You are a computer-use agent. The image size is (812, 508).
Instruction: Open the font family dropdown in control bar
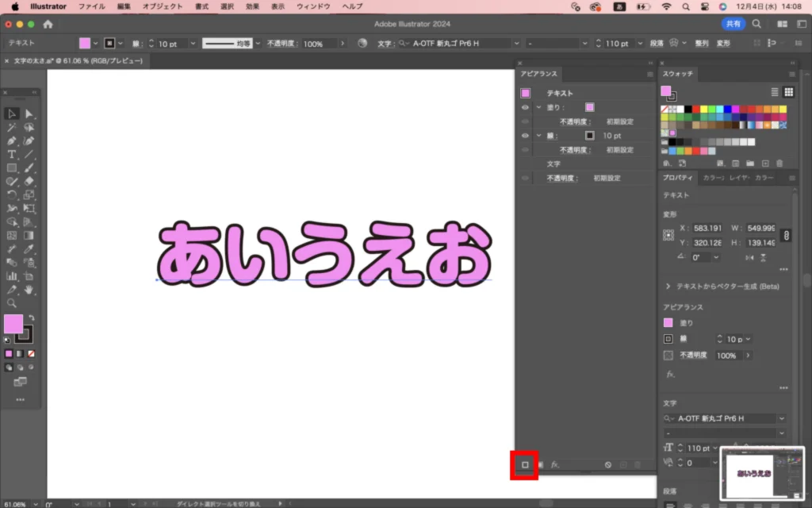coord(515,44)
